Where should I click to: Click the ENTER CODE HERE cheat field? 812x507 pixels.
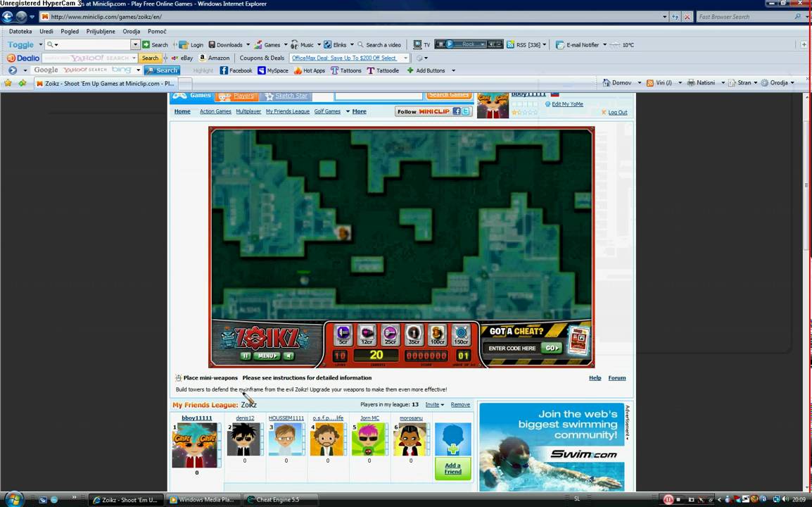pos(512,349)
